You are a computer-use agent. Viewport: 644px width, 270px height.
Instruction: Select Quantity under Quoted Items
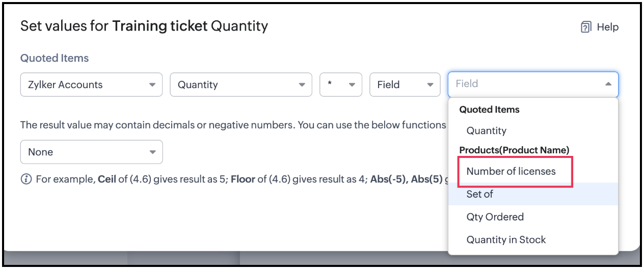tap(486, 130)
